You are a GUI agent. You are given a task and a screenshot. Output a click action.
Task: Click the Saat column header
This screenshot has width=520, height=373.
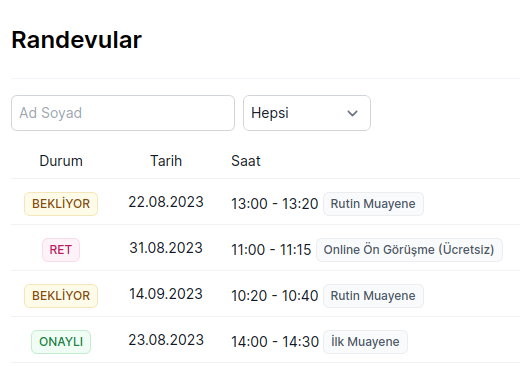tap(246, 161)
